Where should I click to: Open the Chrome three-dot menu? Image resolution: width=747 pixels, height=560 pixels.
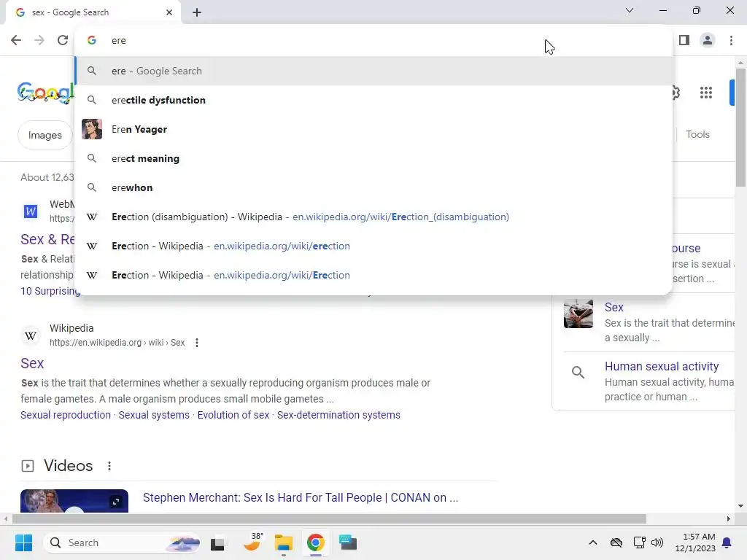point(731,40)
